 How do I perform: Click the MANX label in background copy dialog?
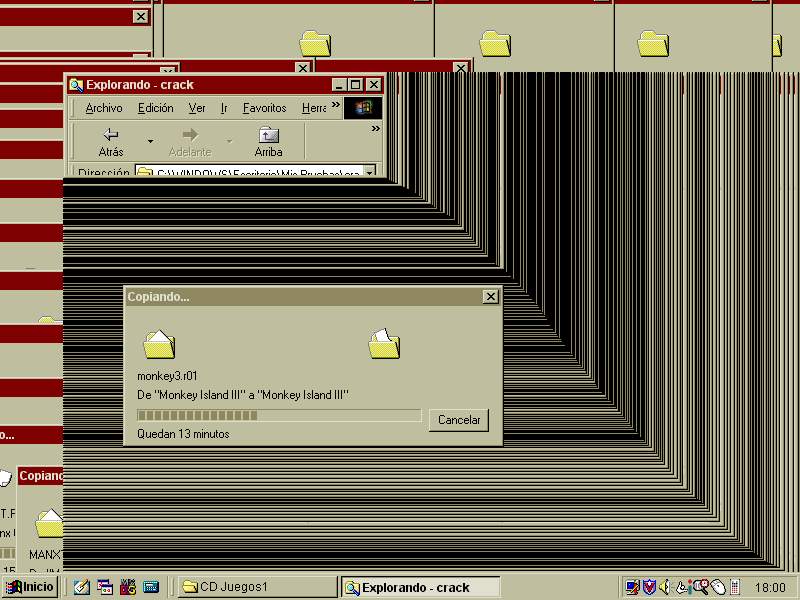click(x=44, y=554)
